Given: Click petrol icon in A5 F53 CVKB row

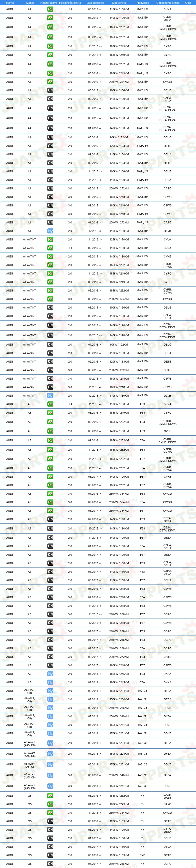Looking at the screenshot, I should [x=50, y=431].
